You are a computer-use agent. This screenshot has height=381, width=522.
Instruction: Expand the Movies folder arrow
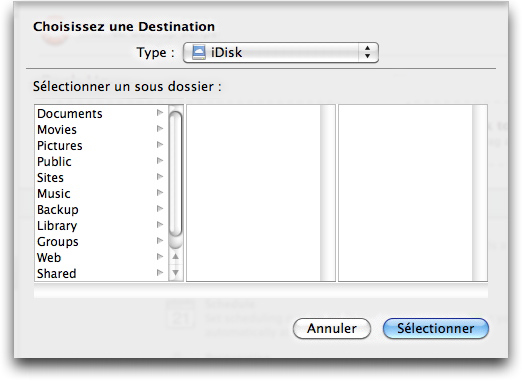(160, 129)
